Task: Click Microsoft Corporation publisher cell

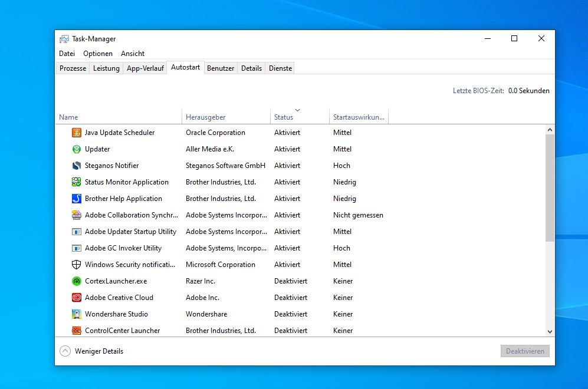Action: [221, 265]
